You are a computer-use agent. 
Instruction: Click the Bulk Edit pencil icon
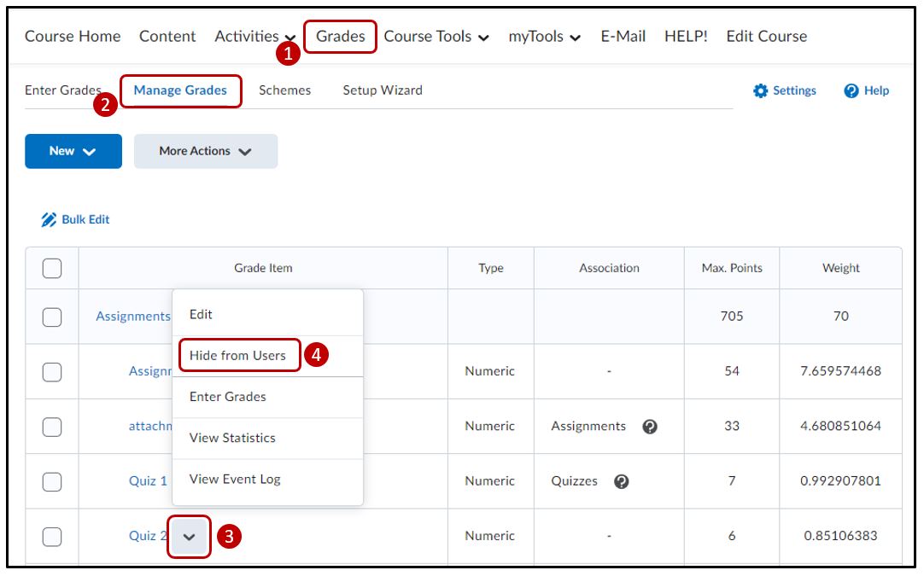49,220
